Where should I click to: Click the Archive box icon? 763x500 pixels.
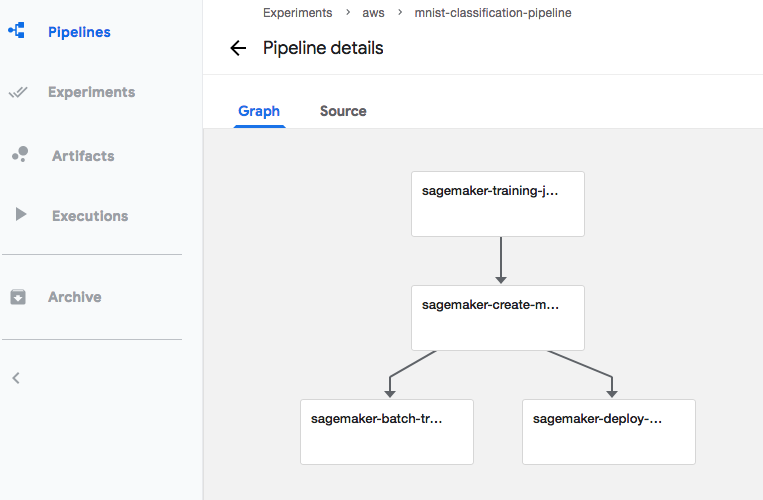[x=18, y=297]
